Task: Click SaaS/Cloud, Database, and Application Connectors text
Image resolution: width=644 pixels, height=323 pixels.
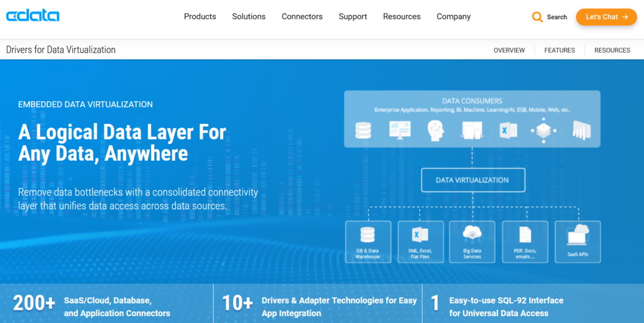Action: coord(117,307)
